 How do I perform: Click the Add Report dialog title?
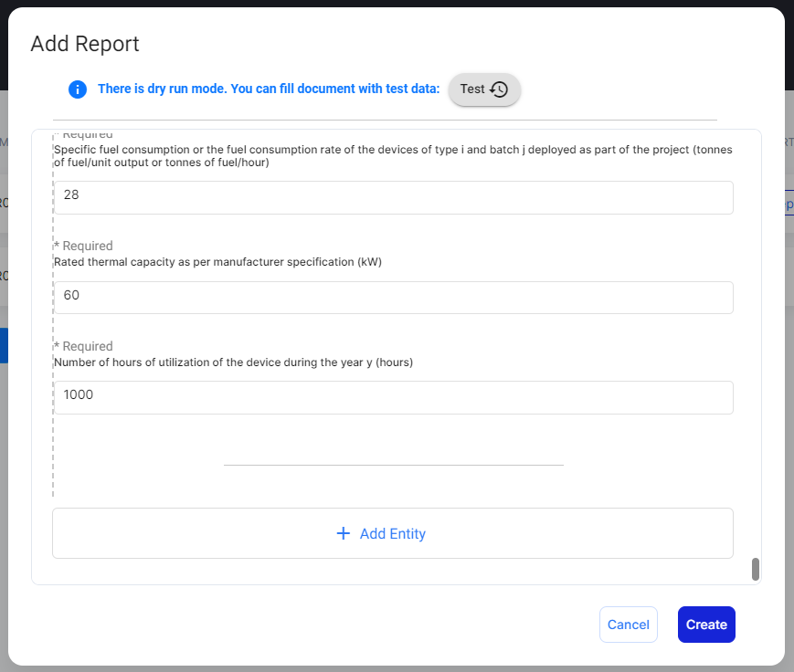click(85, 44)
